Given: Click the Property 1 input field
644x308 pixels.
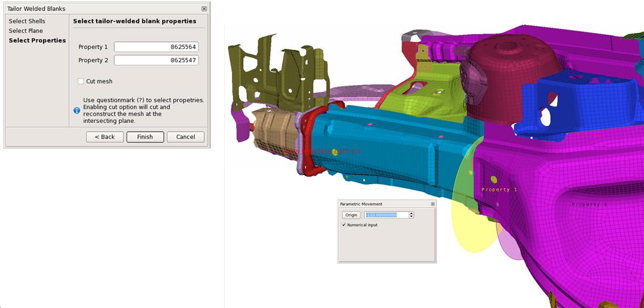Looking at the screenshot, I should 156,47.
